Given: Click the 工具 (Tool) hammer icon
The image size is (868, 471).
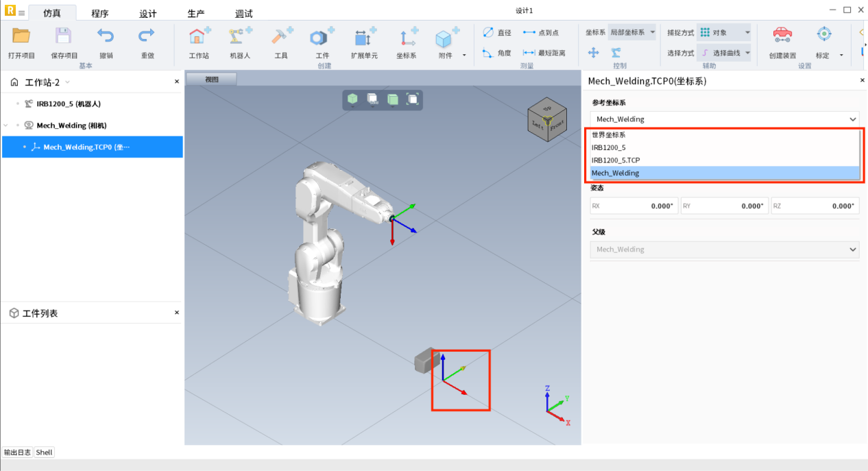Looking at the screenshot, I should [281, 37].
